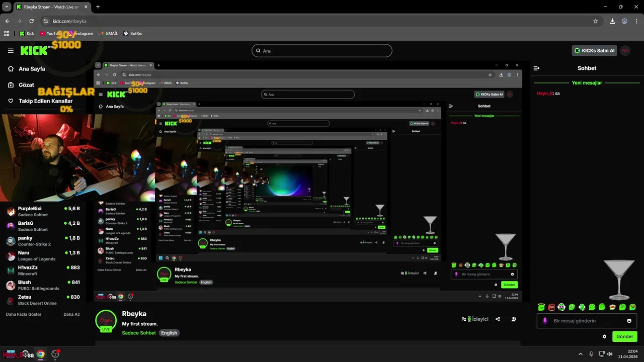Open Blush's PUBG: Battlegrounds channel

tap(43, 285)
